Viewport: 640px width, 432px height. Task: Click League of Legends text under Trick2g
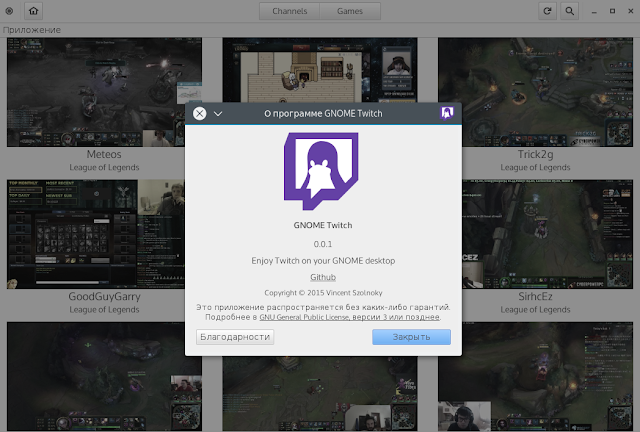[x=536, y=167]
